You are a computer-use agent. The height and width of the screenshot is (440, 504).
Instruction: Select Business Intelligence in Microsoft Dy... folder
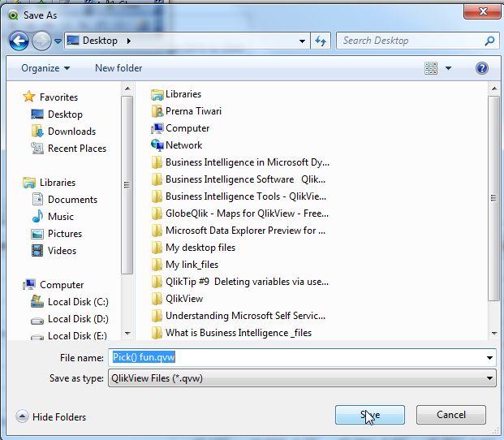[240, 162]
